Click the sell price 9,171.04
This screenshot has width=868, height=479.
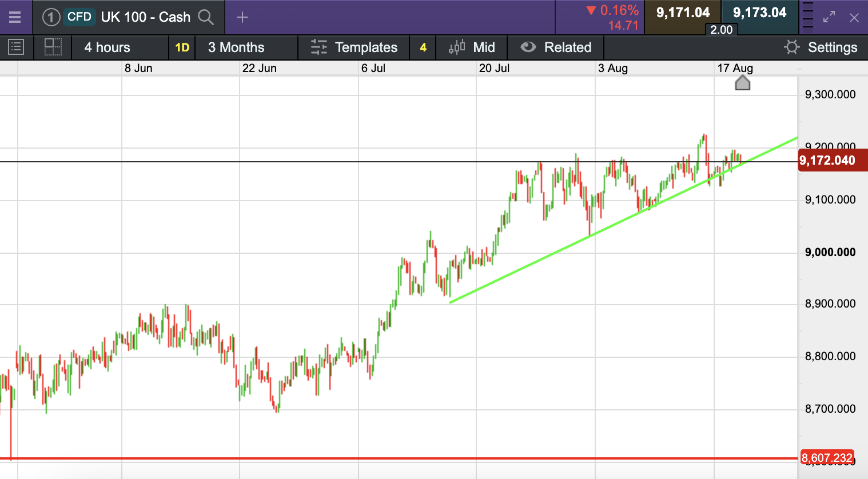683,13
